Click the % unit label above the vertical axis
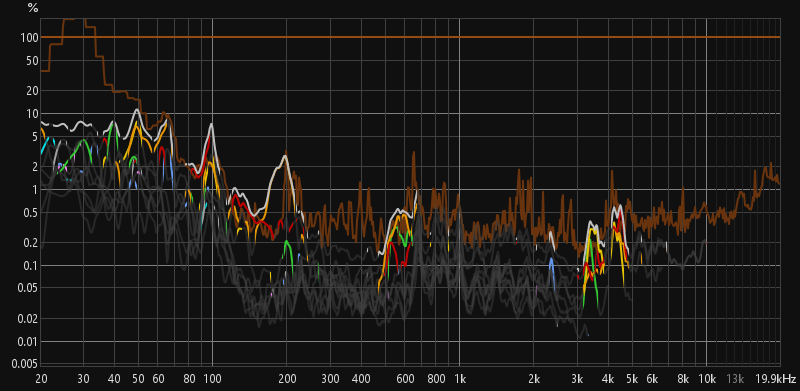 point(33,8)
